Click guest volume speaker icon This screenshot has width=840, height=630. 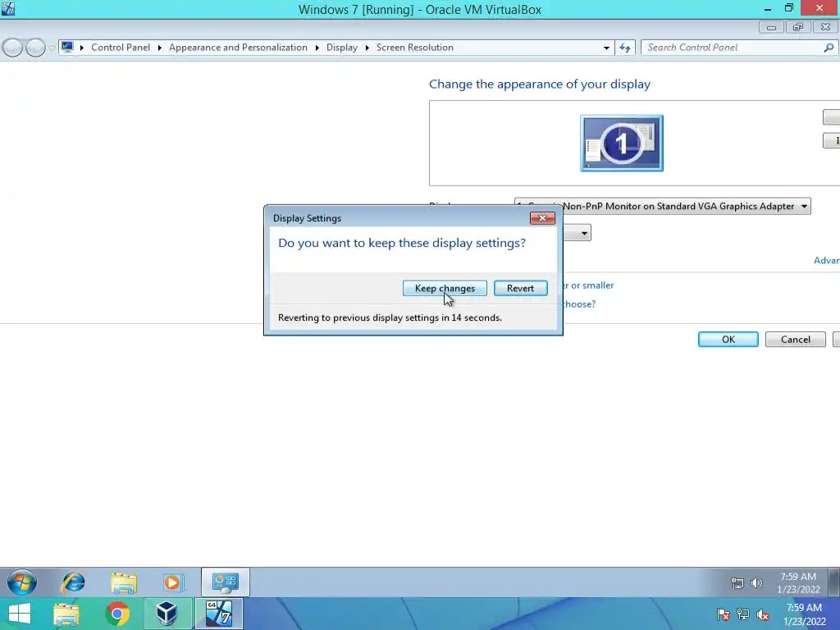pos(756,583)
